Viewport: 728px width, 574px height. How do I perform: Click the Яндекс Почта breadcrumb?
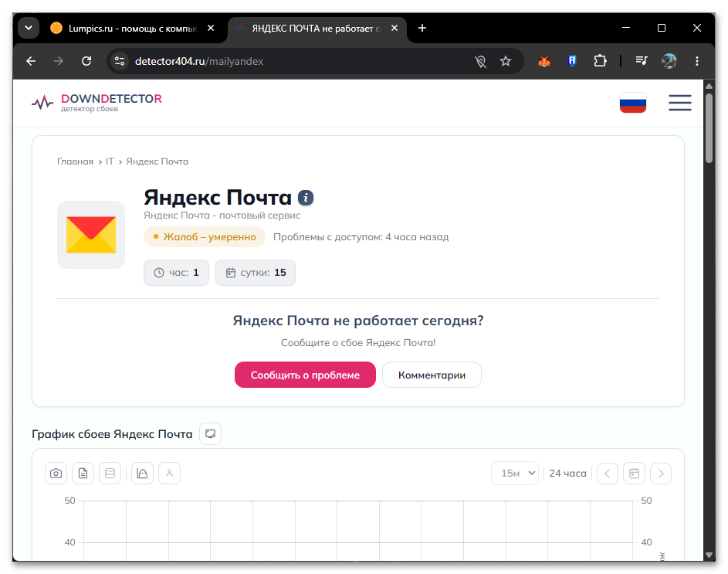point(157,161)
